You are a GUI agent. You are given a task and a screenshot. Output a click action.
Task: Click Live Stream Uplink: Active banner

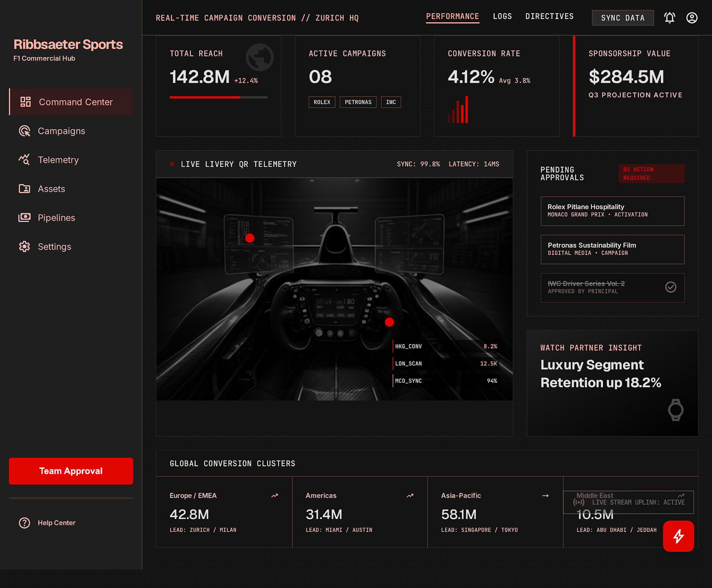click(628, 502)
